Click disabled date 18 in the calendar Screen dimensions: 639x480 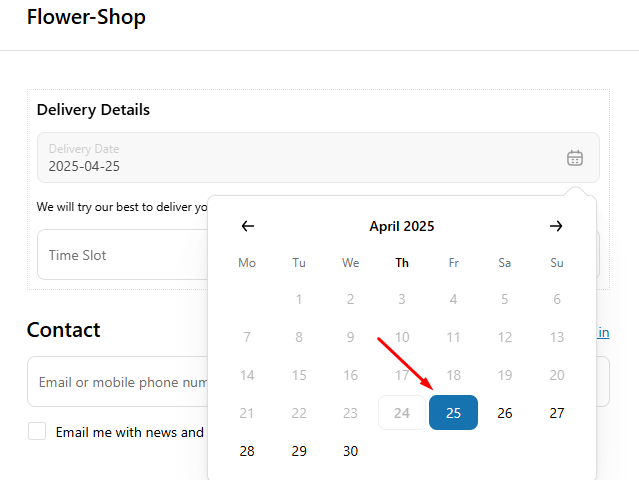(x=453, y=375)
